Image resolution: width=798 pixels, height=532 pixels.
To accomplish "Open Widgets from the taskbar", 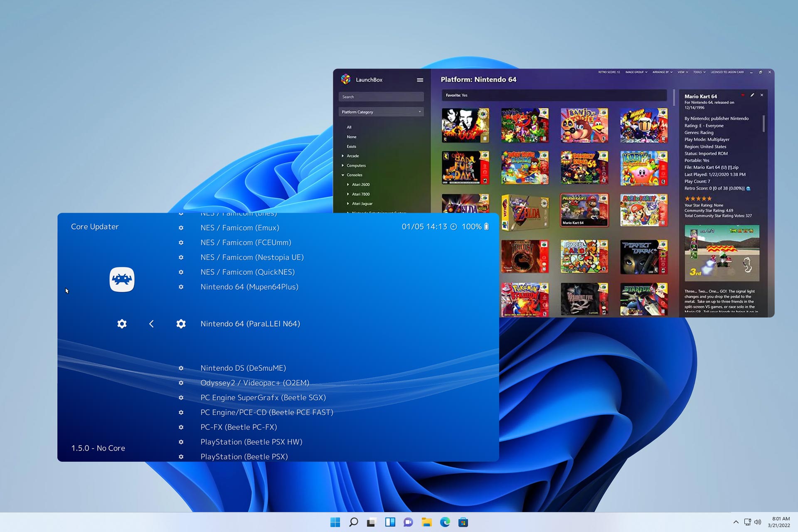I will [x=390, y=522].
